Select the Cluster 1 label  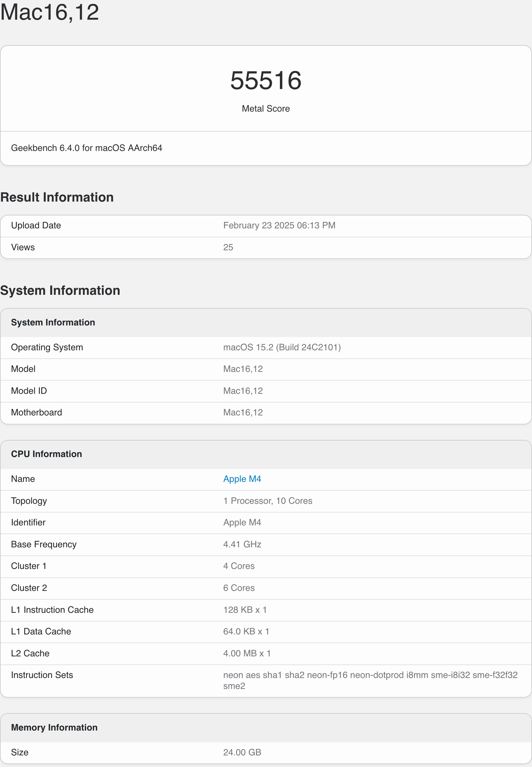[29, 566]
